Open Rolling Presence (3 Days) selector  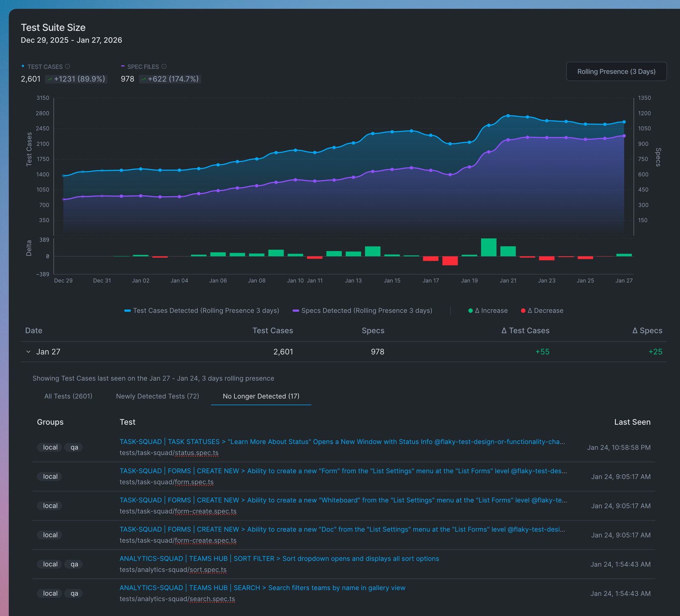click(x=616, y=71)
